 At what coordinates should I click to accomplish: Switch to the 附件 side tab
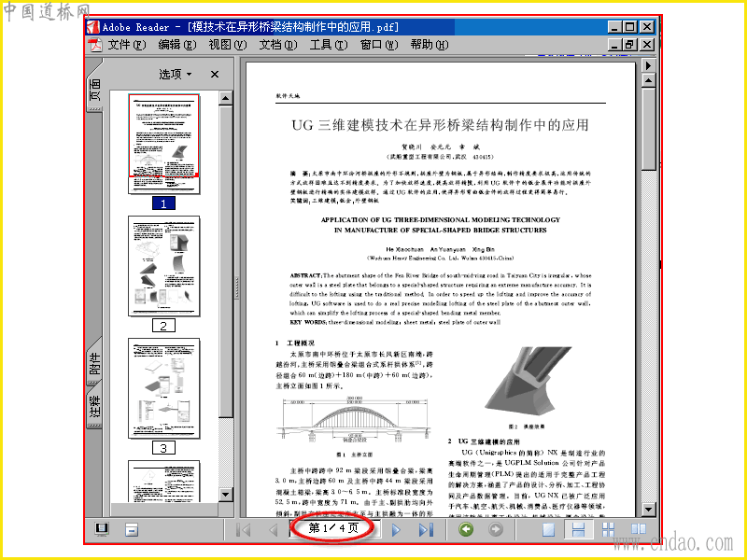(95, 362)
